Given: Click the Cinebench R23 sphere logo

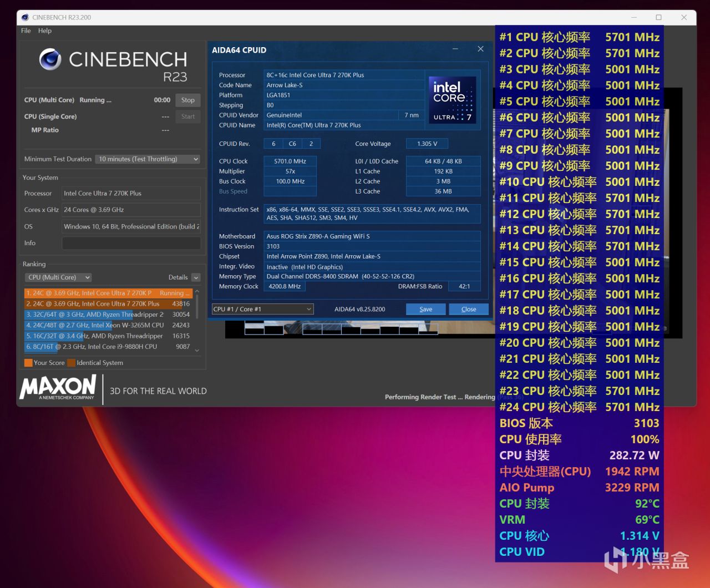Looking at the screenshot, I should (x=50, y=59).
